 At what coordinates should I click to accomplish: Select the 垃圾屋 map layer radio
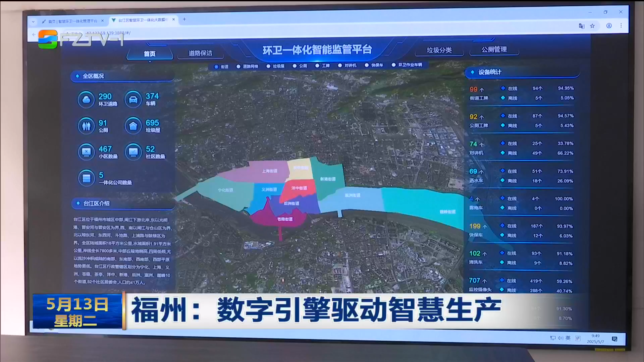pos(268,66)
